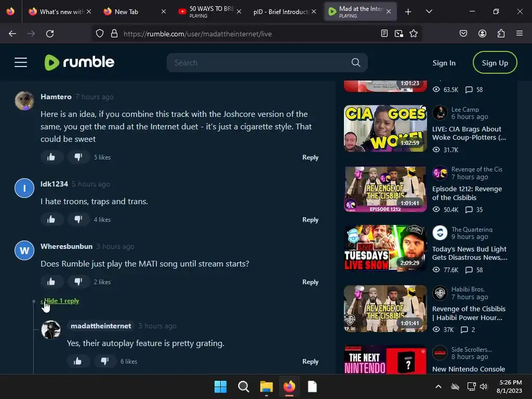Show hidden tray icons chevron
The image size is (532, 399).
click(x=438, y=387)
